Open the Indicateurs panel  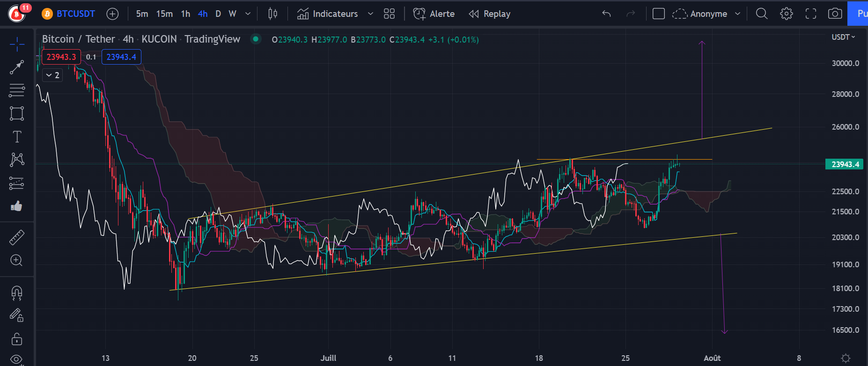point(328,14)
